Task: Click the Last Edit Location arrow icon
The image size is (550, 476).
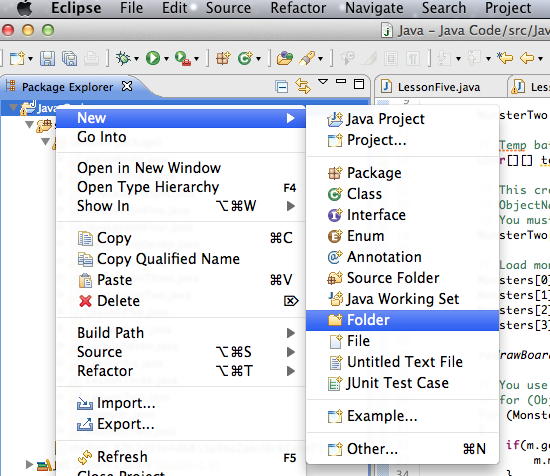Action: coord(505,58)
